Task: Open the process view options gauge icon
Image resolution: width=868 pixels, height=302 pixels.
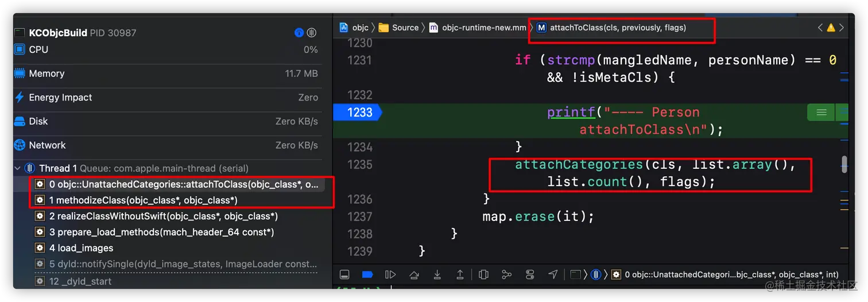Action: [x=299, y=33]
